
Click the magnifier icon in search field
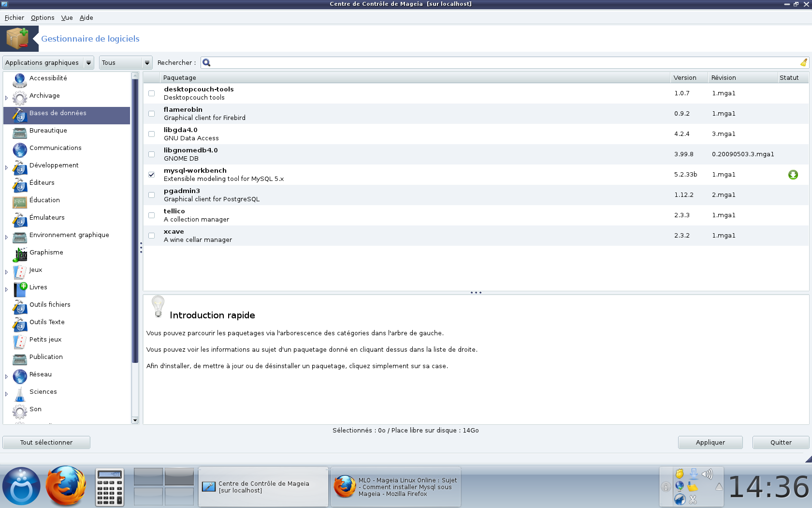tap(206, 62)
